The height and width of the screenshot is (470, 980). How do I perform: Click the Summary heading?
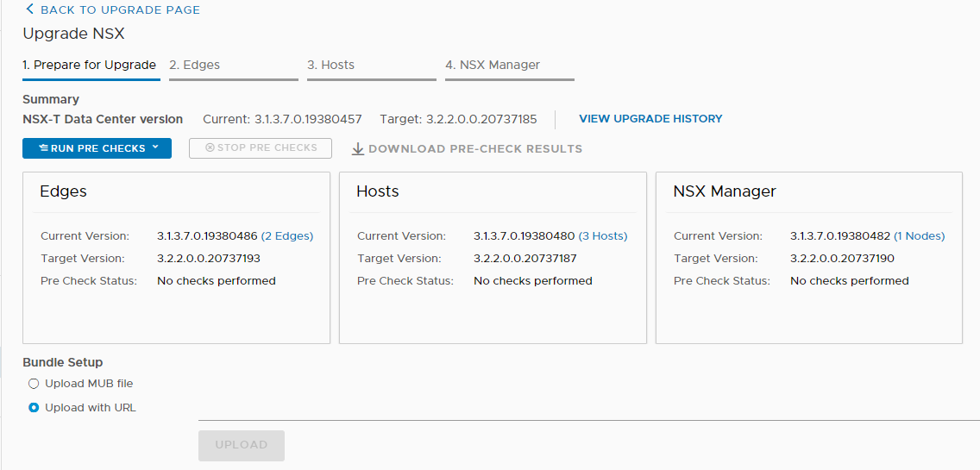[x=51, y=99]
